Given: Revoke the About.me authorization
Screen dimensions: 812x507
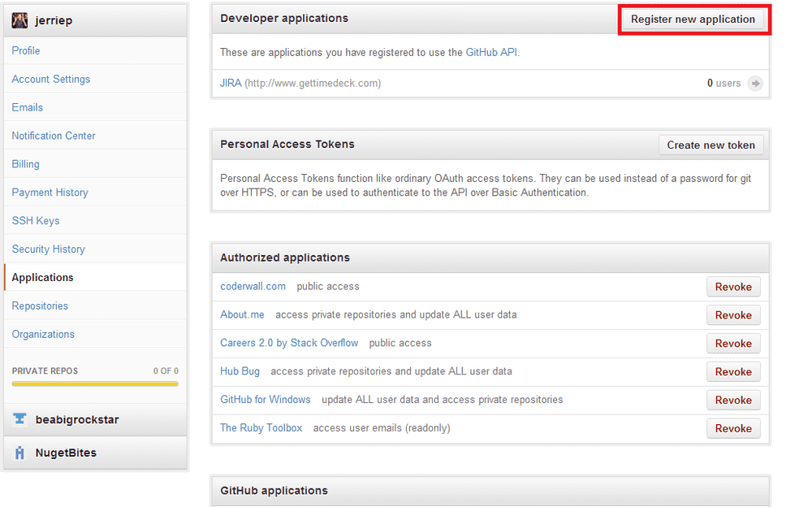Looking at the screenshot, I should 733,315.
